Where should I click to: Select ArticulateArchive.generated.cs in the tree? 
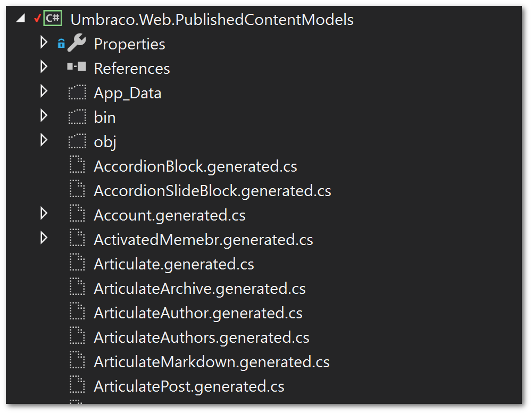[x=199, y=289]
